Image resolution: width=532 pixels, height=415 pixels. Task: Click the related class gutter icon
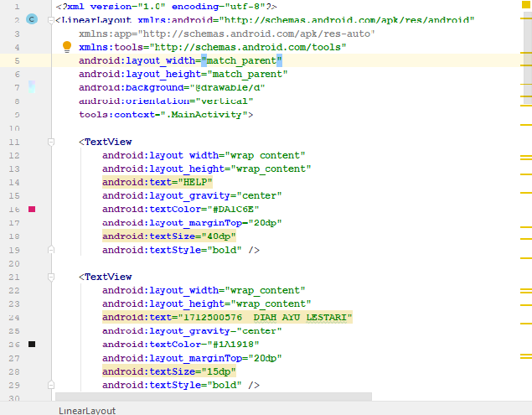[x=32, y=19]
